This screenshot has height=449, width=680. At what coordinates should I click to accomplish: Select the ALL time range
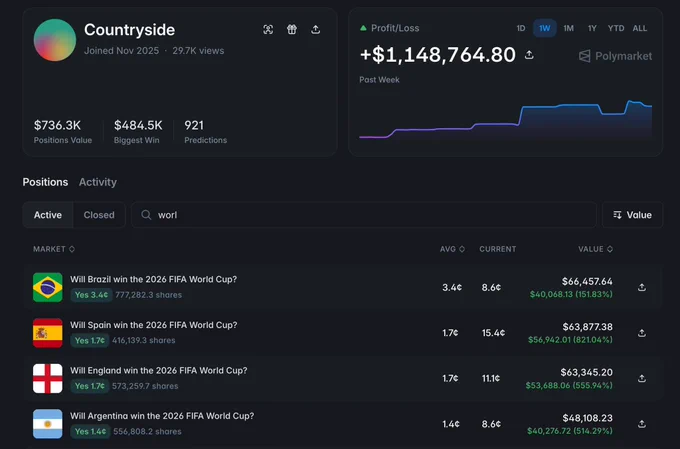(640, 28)
